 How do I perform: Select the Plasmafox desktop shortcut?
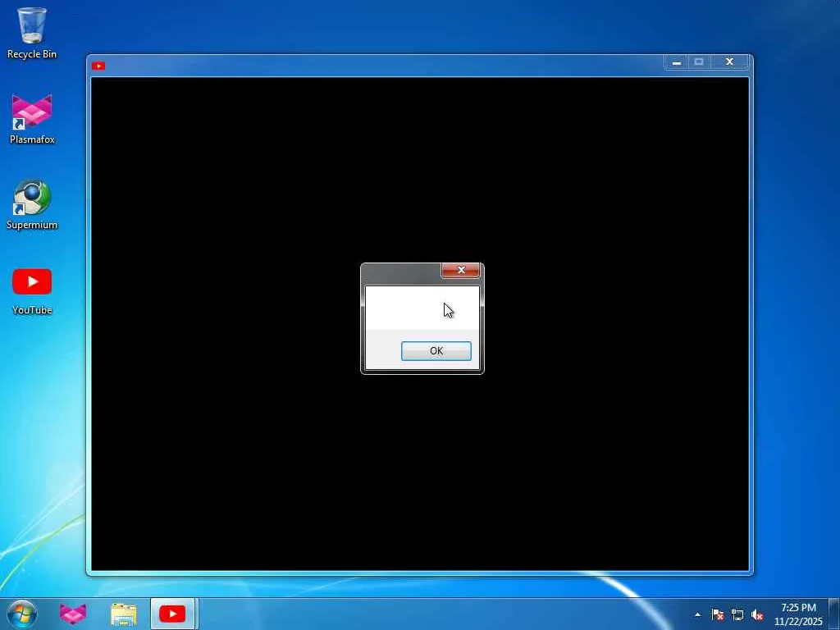32,119
